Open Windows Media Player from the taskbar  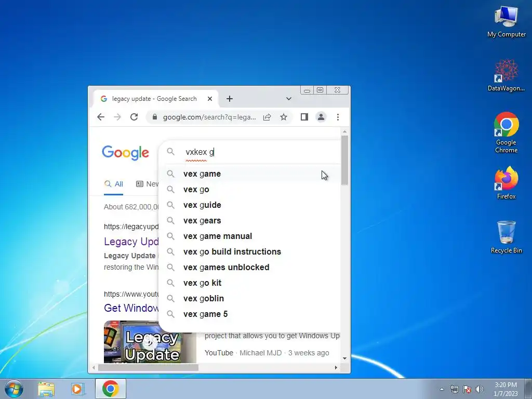[77, 389]
